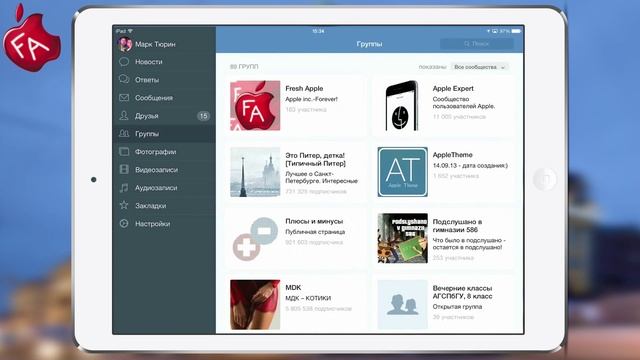Click the Друзья person icon
The height and width of the screenshot is (360, 640).
[x=124, y=116]
